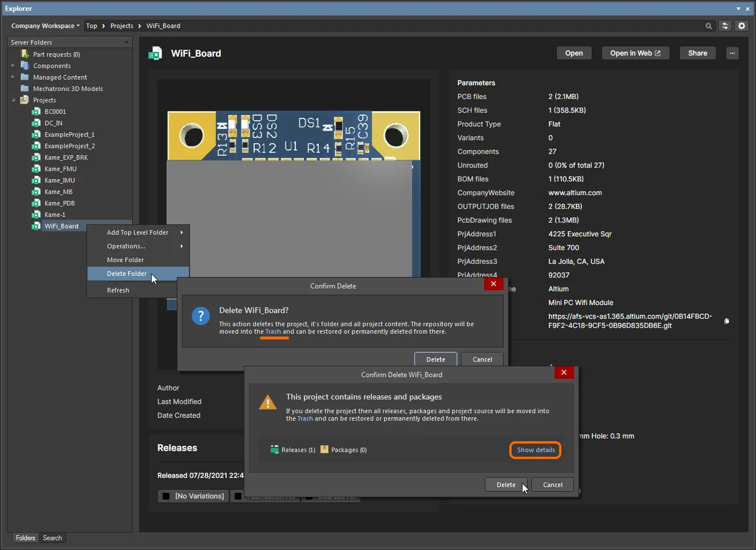
Task: Click the Part requests folder icon
Action: point(25,54)
